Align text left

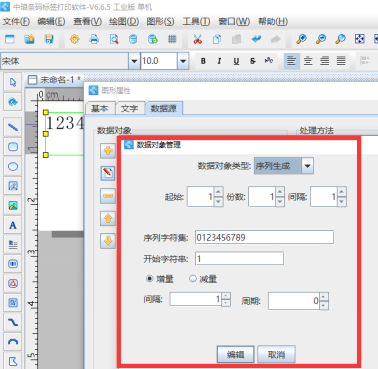[x=292, y=61]
